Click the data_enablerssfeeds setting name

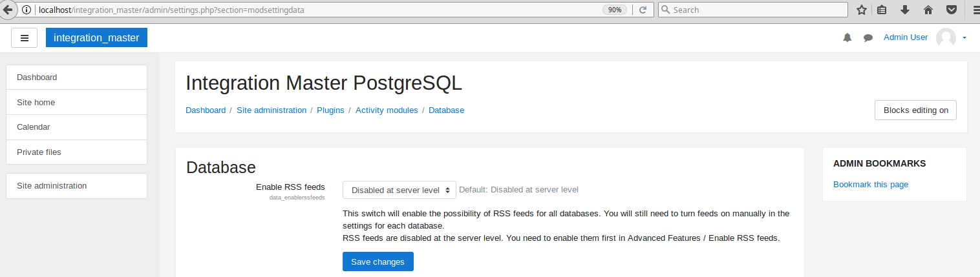[x=297, y=198]
